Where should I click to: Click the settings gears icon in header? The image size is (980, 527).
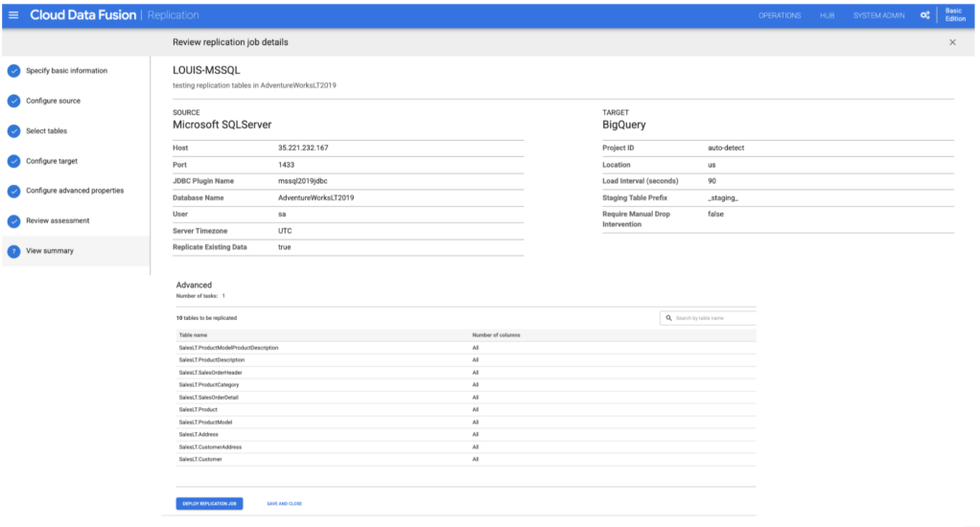point(924,15)
